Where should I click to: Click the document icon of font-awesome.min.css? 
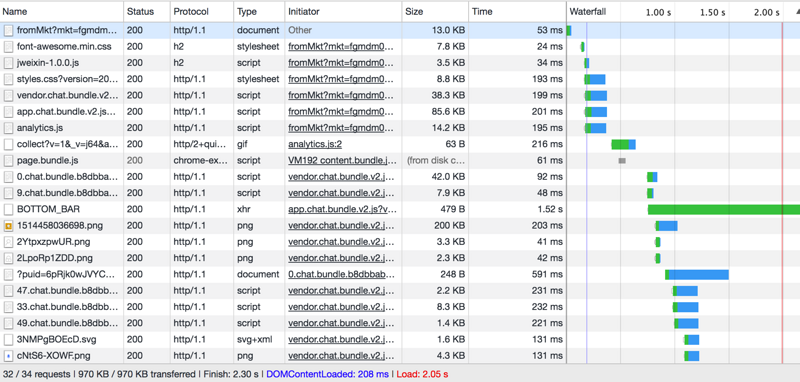point(8,46)
